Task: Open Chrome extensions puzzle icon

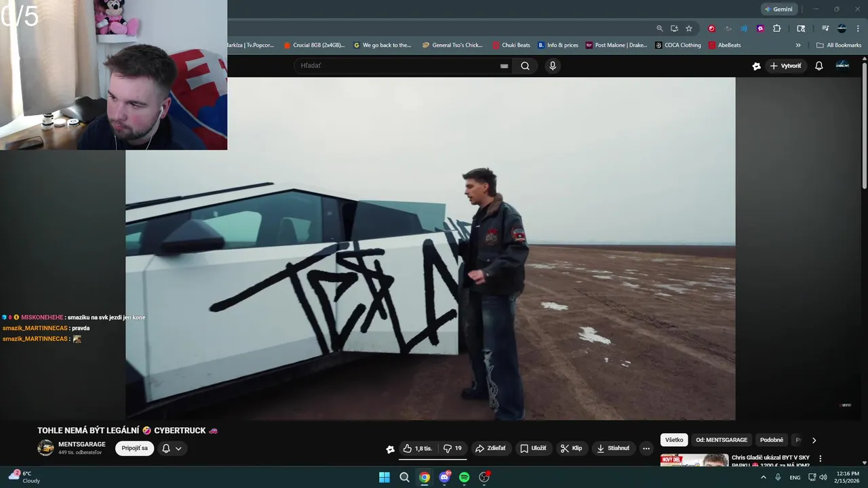Action: pos(777,28)
